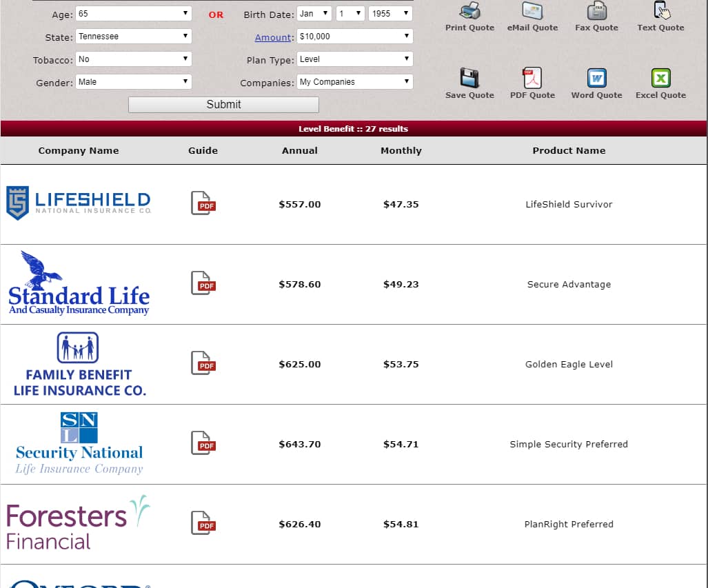
Task: Click the Level Benefit 27 results banner
Action: (354, 129)
